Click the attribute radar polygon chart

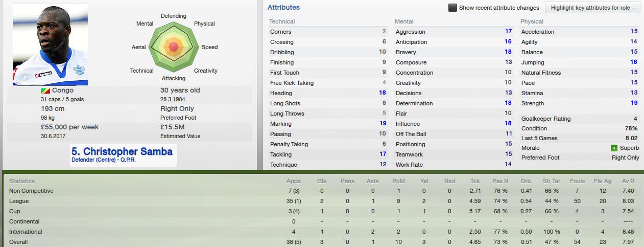[174, 47]
